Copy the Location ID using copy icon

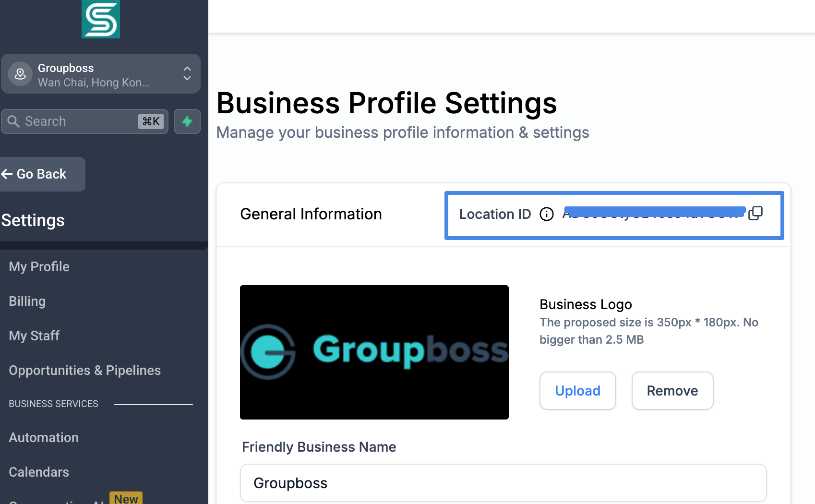click(x=755, y=213)
